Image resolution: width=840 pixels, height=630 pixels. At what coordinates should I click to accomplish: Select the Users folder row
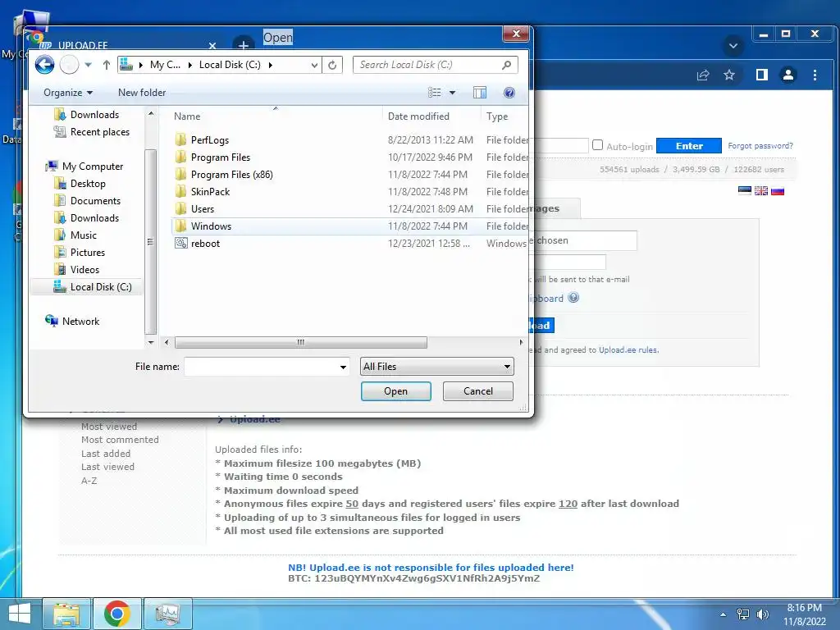349,209
